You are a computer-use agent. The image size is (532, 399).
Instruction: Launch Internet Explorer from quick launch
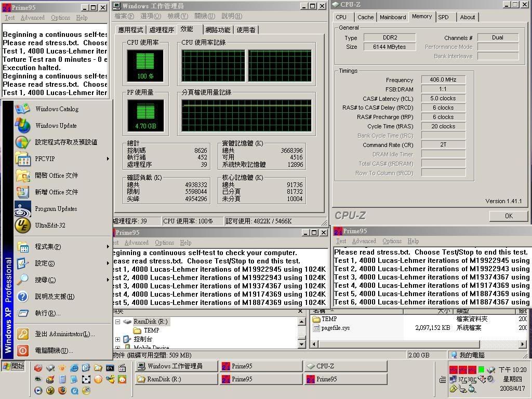pyautogui.click(x=74, y=368)
